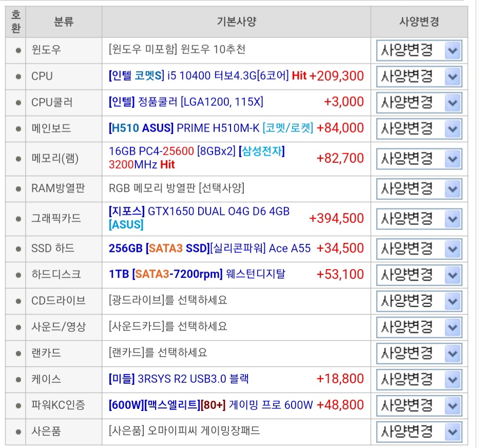Screen dimensions: 480x448
Task: Click the 3RSYS R2 USB3.0 블랙 case link
Action: click(x=179, y=379)
